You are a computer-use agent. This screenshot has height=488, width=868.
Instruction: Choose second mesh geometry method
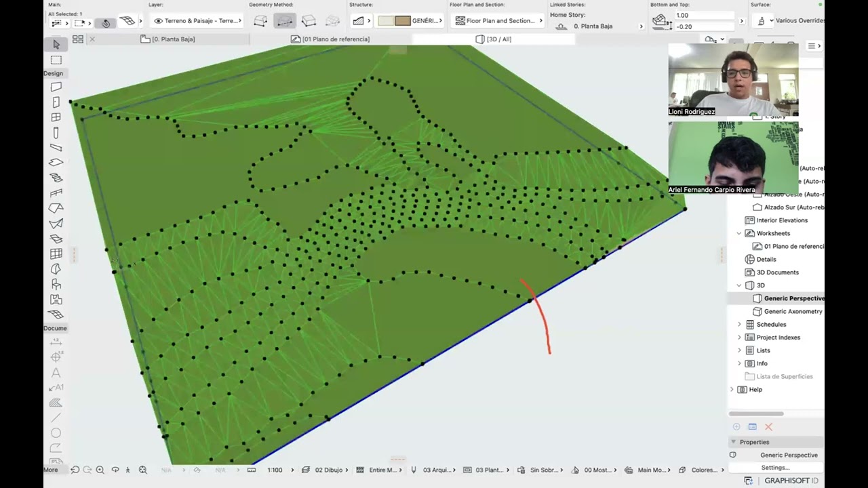coord(285,21)
